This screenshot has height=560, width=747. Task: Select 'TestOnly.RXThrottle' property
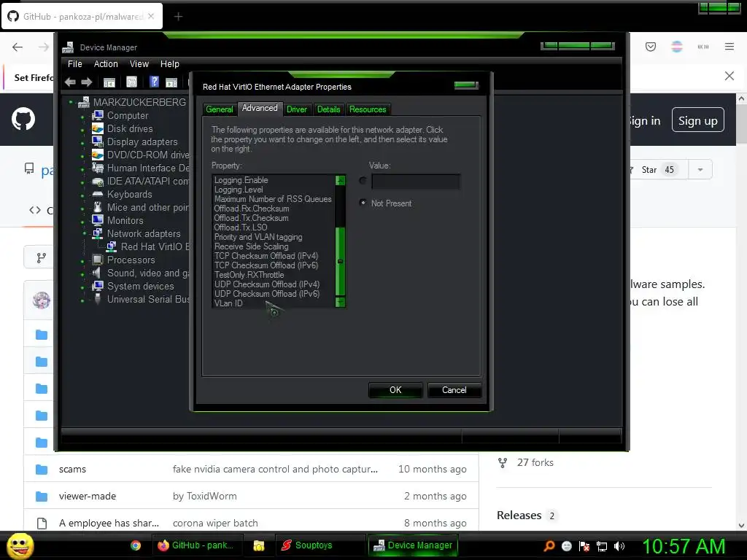(249, 275)
